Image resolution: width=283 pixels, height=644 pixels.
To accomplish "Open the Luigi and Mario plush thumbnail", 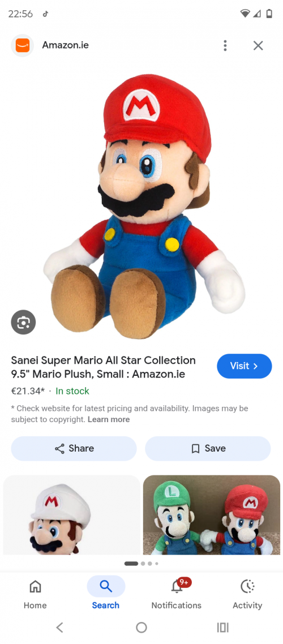I will click(x=212, y=515).
